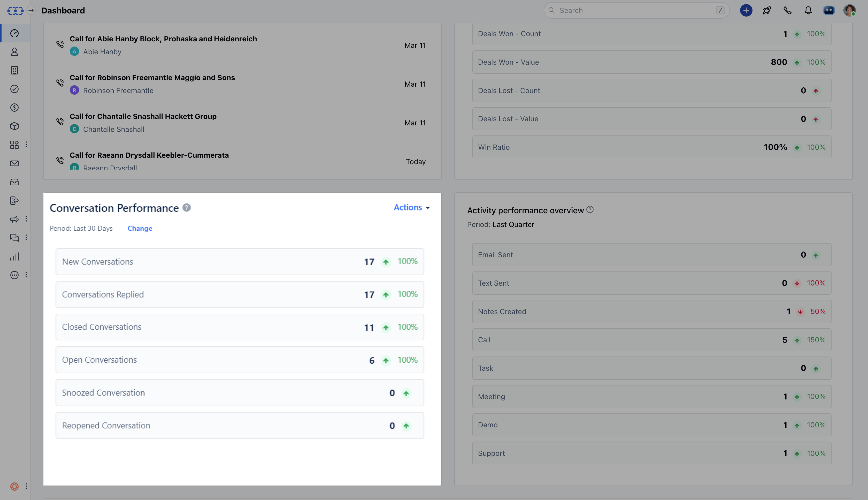Expand the sidebar with arrow toggle
The height and width of the screenshot is (500, 868).
31,11
